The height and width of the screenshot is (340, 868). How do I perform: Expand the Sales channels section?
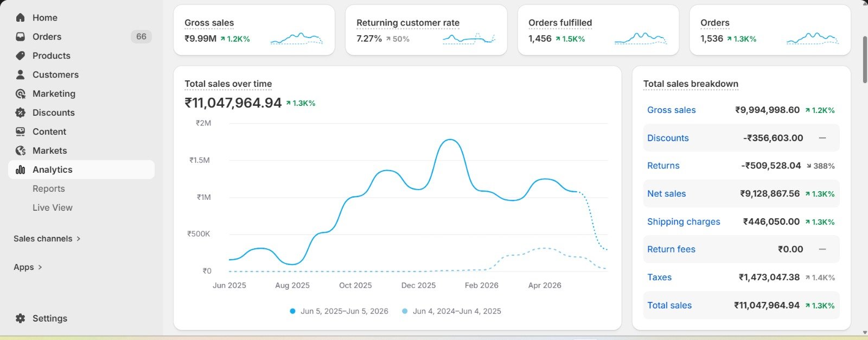click(x=47, y=238)
